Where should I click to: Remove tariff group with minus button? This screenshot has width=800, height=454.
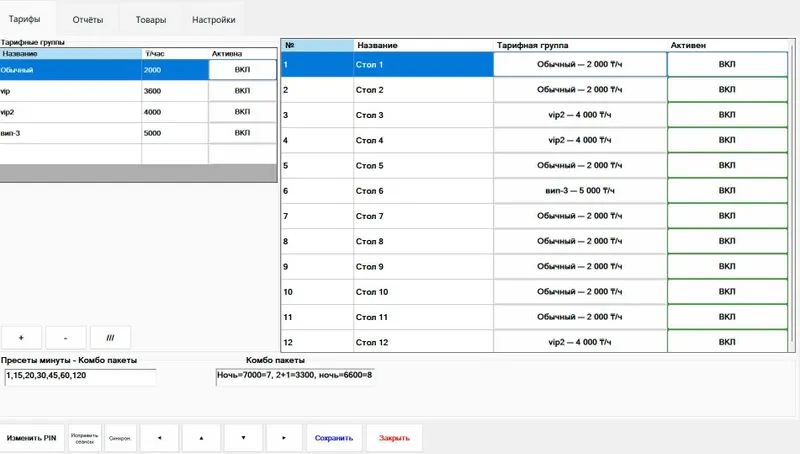[65, 338]
